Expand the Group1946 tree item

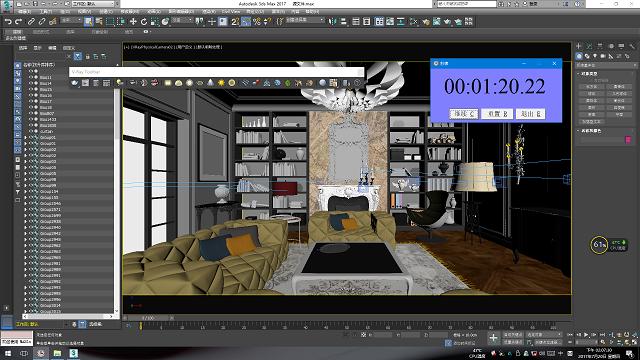[25, 203]
